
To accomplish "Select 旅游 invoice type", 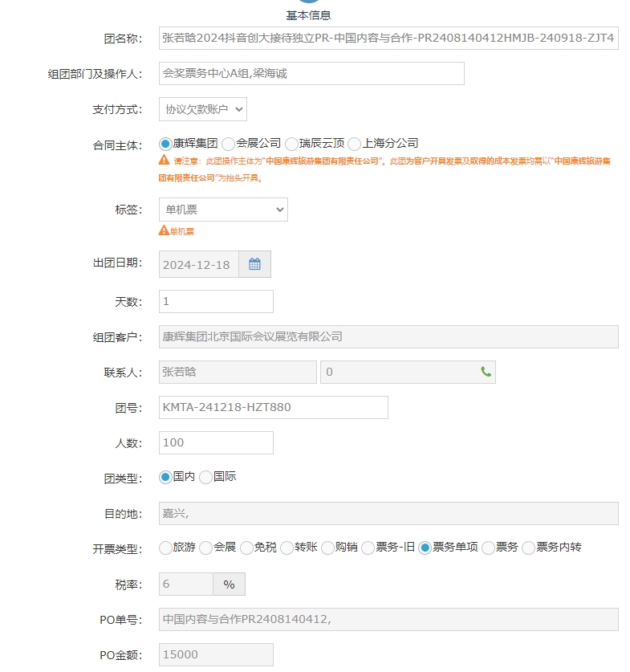I will (x=166, y=548).
